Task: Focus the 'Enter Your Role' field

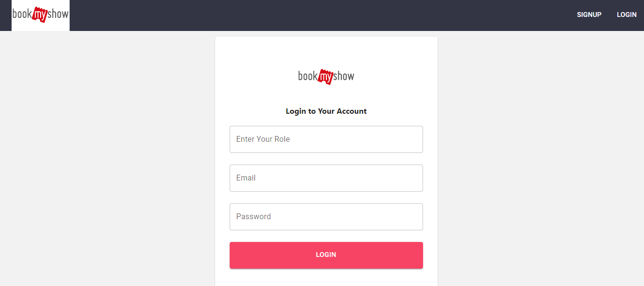Action: click(x=326, y=139)
